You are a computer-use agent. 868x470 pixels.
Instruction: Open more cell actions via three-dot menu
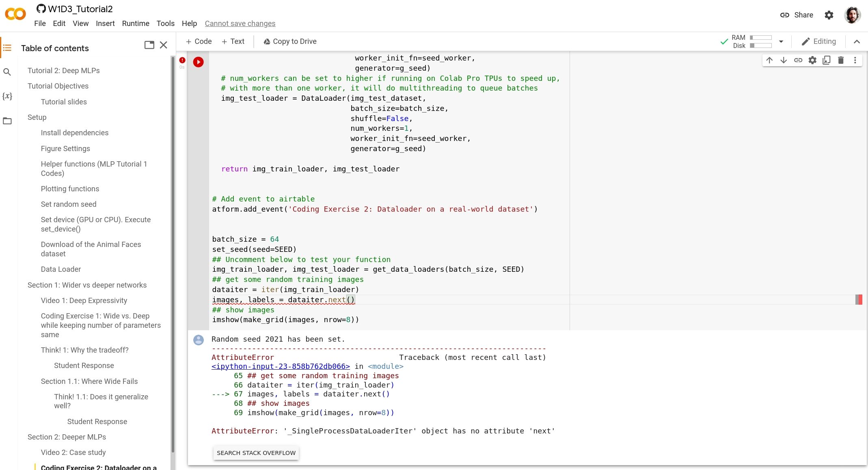[855, 60]
